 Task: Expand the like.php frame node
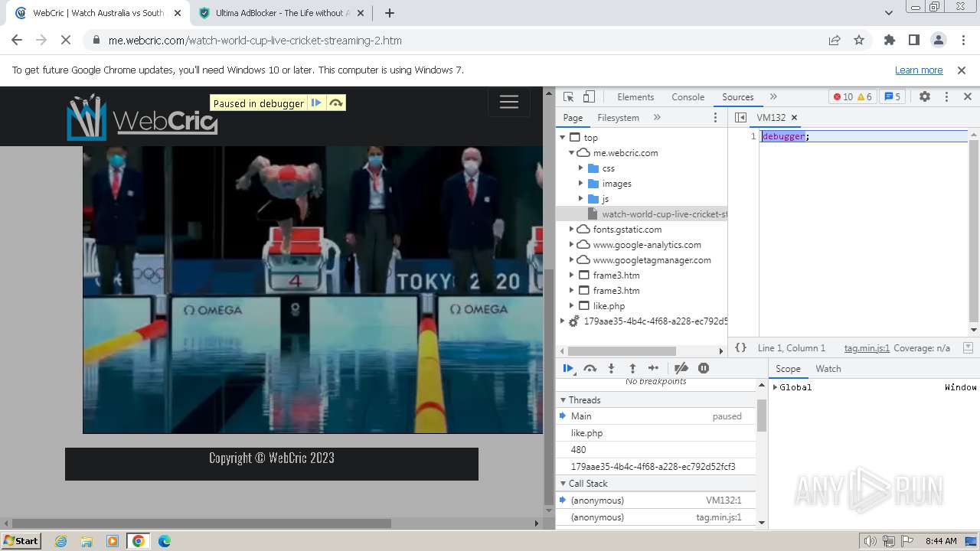click(x=572, y=306)
